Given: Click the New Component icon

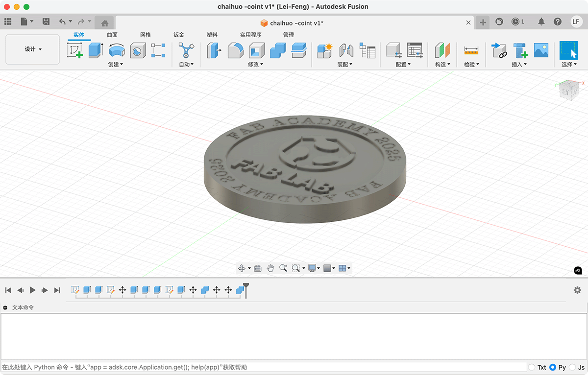Looking at the screenshot, I should tap(325, 50).
